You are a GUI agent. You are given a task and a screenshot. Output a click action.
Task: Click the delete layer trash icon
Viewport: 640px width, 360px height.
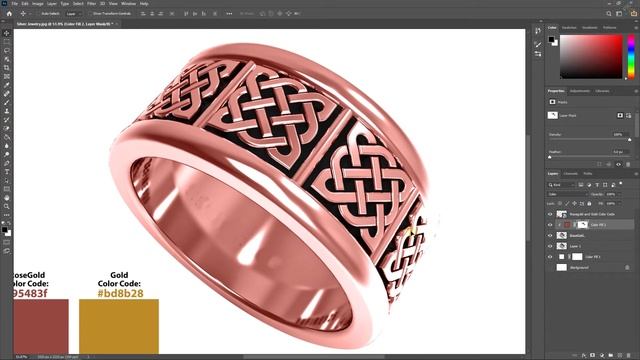[x=629, y=356]
